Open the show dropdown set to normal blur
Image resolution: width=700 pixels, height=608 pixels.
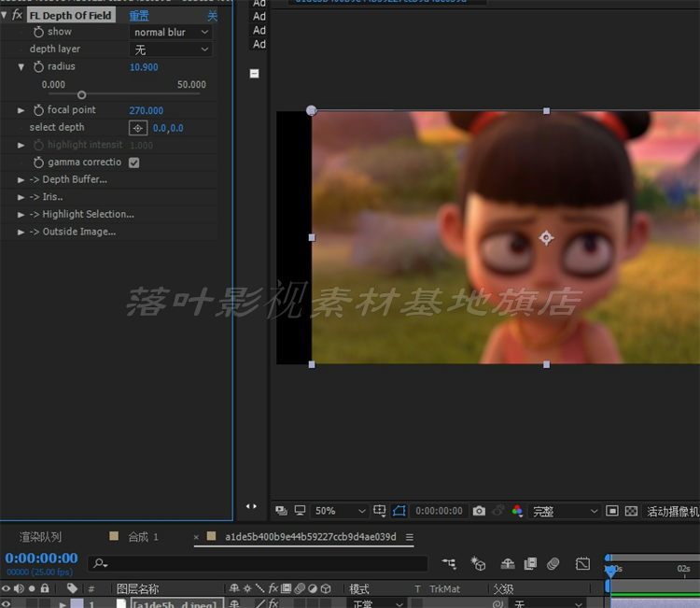(171, 32)
